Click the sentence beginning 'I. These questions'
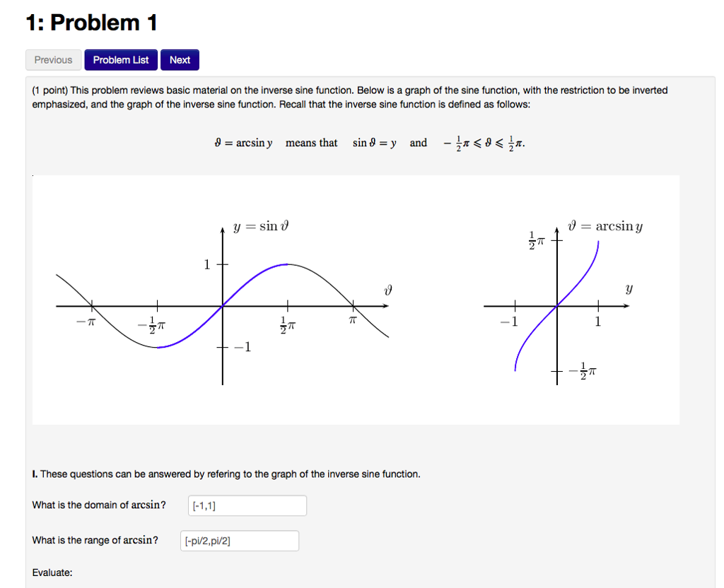Screen dimensions: 724x588 click(x=226, y=474)
